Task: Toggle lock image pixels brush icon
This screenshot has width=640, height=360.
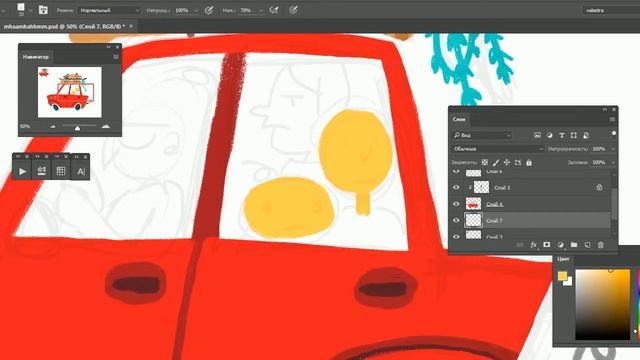Action: [x=496, y=162]
